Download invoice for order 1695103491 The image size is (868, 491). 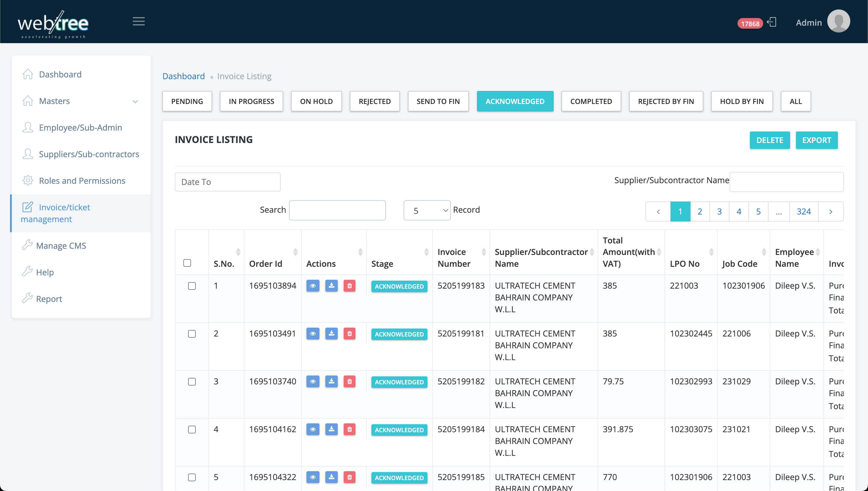point(331,334)
